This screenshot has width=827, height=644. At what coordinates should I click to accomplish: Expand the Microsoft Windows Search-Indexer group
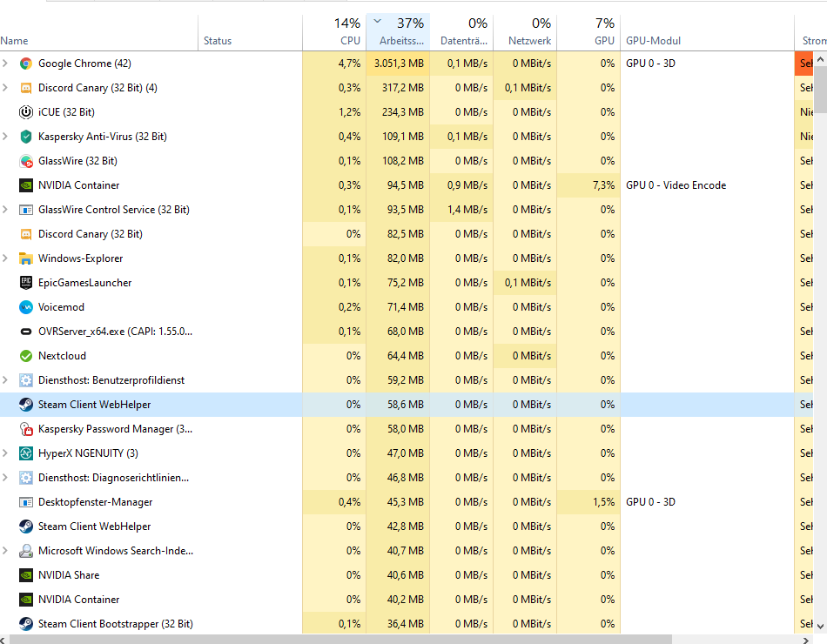pos(5,550)
